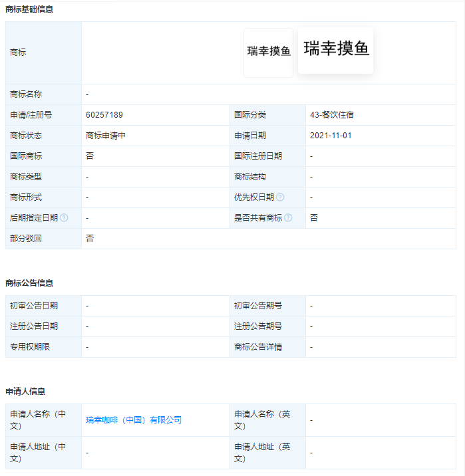Click the 商标结构 label cell

pyautogui.click(x=267, y=177)
